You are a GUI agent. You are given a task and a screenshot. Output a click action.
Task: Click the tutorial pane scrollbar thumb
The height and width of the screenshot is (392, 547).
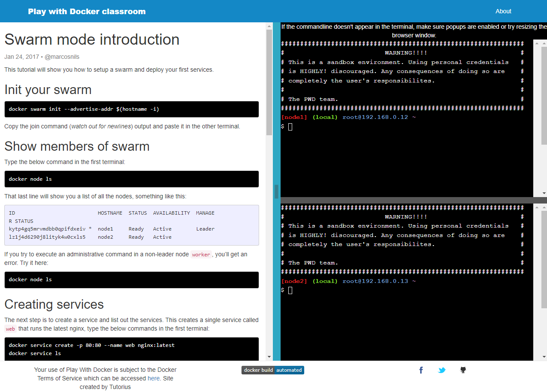pyautogui.click(x=269, y=82)
